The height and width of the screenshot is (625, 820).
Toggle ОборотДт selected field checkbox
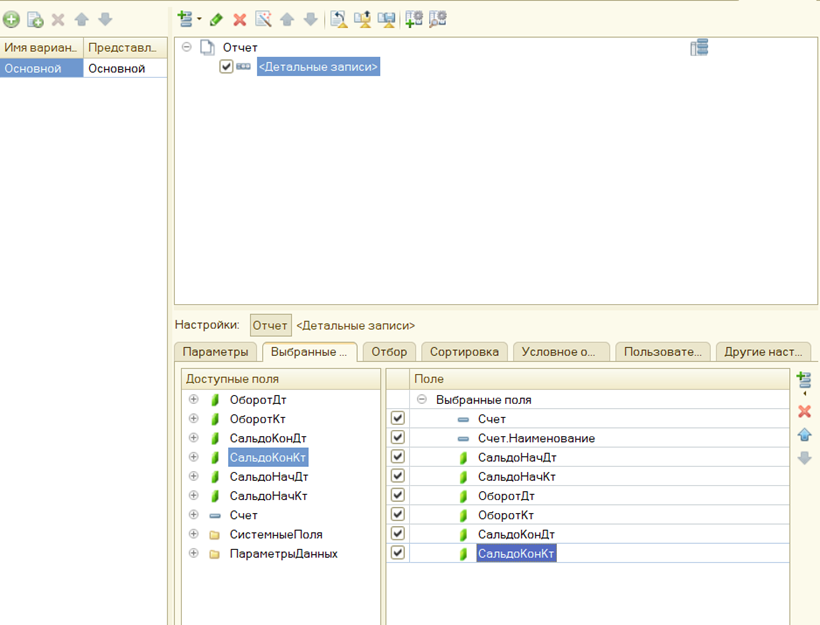click(x=397, y=495)
